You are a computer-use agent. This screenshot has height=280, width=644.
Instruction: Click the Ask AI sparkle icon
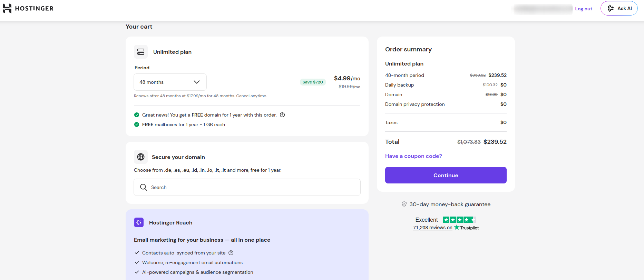tap(611, 8)
